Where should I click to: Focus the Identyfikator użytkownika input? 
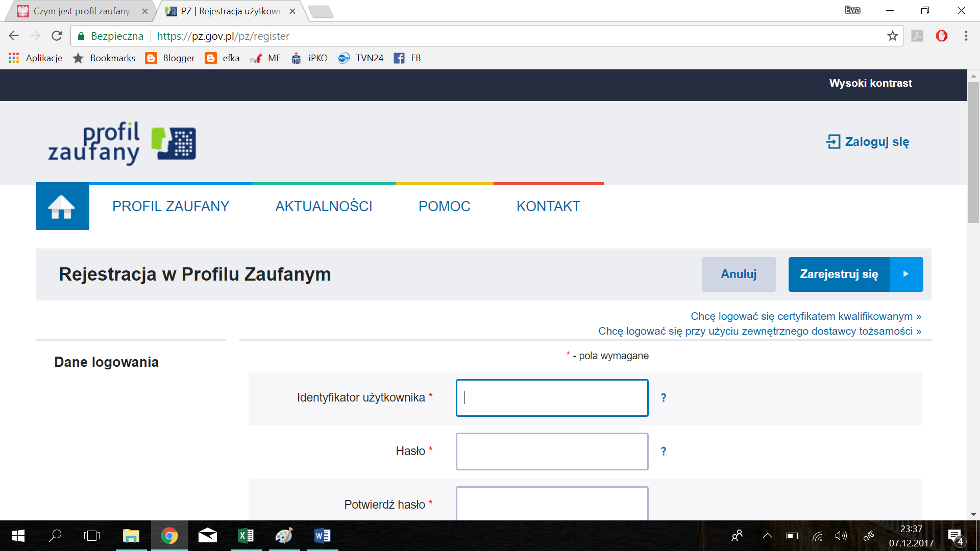tap(552, 398)
